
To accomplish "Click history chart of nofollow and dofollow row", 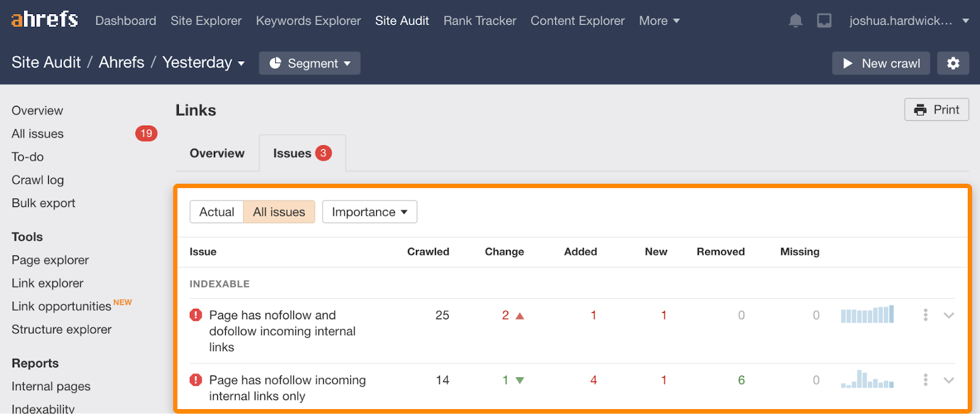I will click(867, 314).
